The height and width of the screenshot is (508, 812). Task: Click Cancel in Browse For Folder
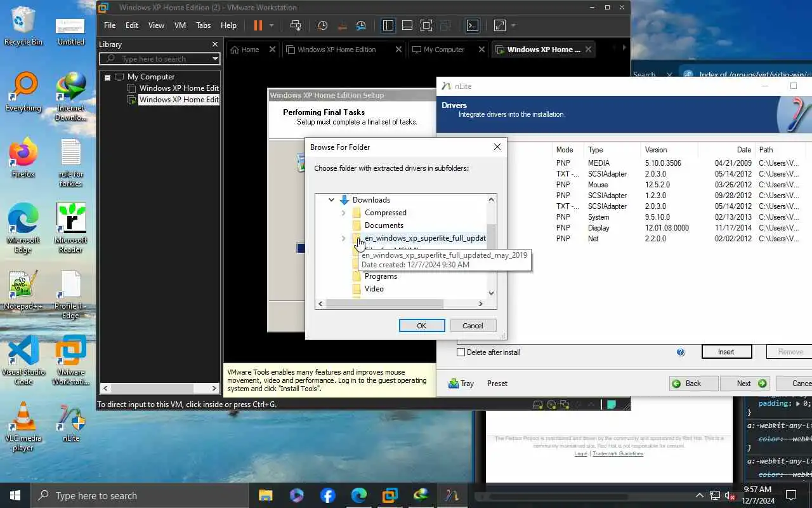tap(473, 326)
